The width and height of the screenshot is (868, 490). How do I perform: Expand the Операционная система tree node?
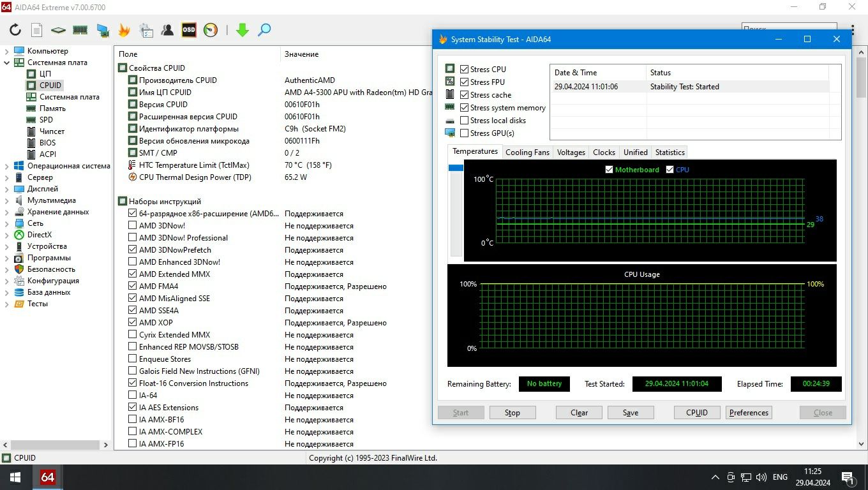[x=7, y=166]
